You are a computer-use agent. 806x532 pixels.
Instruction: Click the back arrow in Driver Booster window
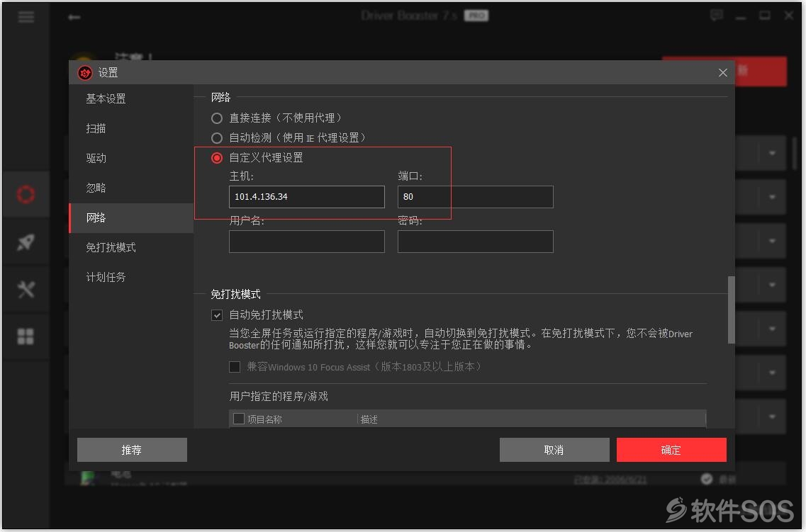[x=74, y=17]
